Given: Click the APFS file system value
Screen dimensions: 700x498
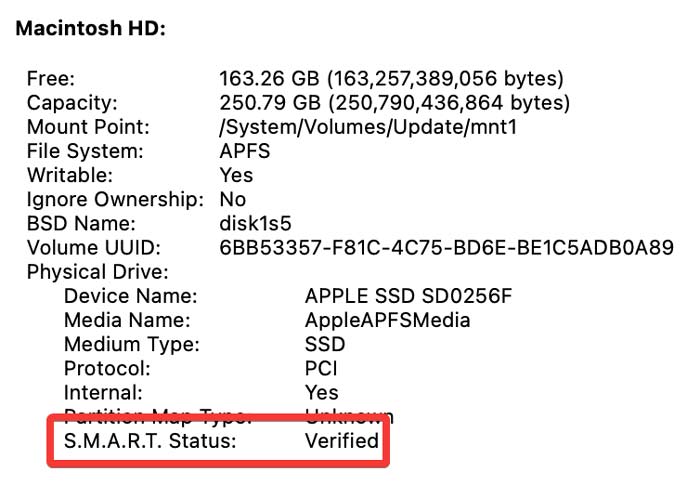Looking at the screenshot, I should 245,151.
